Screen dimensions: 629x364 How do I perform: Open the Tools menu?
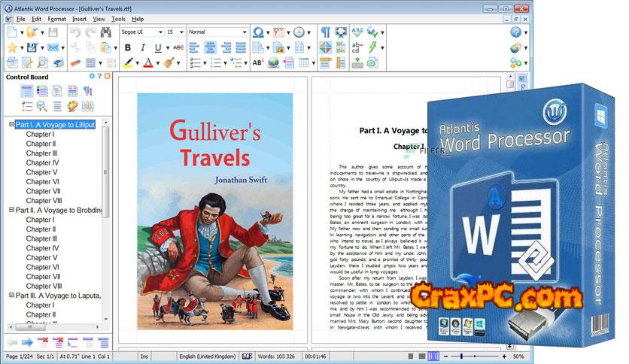pyautogui.click(x=118, y=18)
